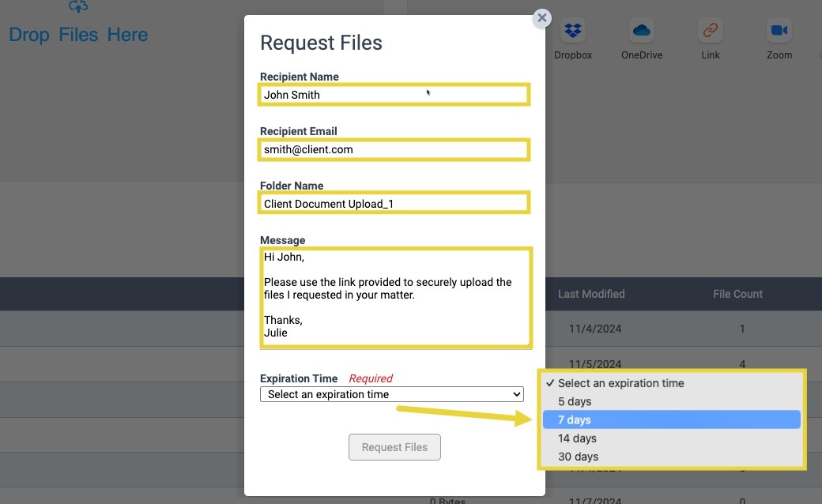Select 7 days from expiration list
The width and height of the screenshot is (822, 504).
(x=575, y=420)
